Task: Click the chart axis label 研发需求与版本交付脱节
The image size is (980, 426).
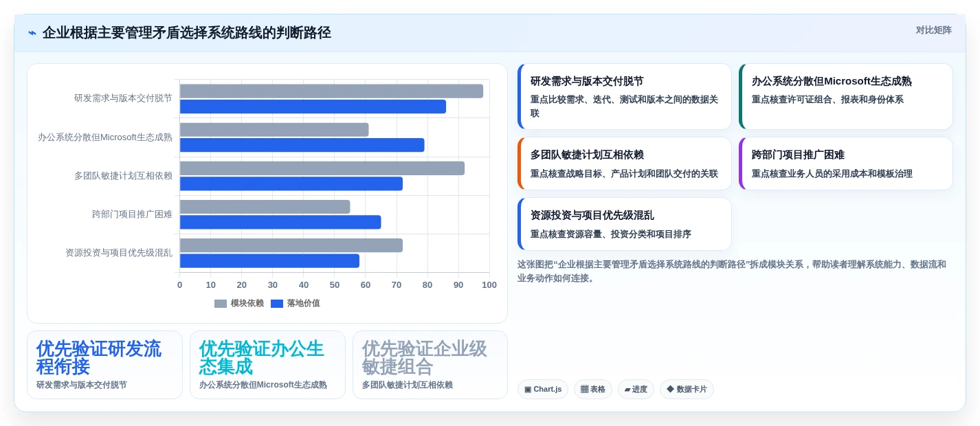Action: 123,98
